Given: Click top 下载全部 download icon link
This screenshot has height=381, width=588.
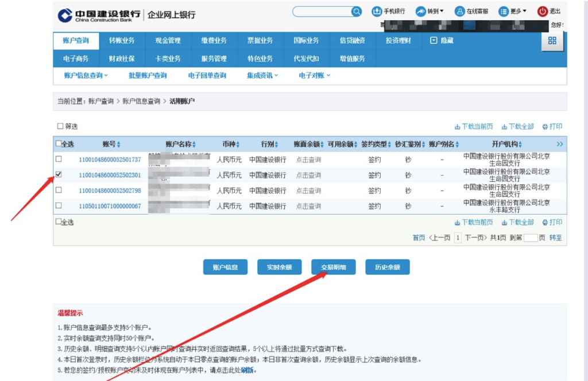Looking at the screenshot, I should coord(517,127).
